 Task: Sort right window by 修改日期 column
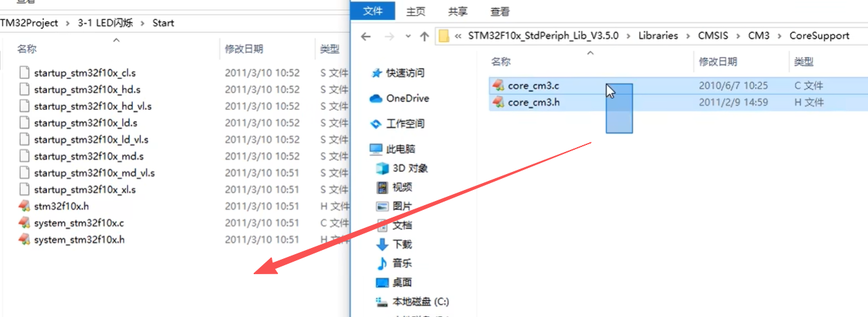pyautogui.click(x=718, y=61)
